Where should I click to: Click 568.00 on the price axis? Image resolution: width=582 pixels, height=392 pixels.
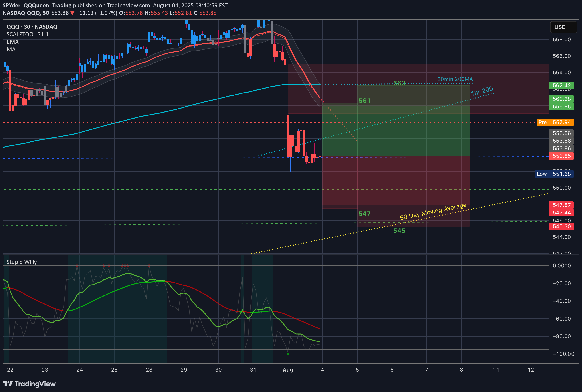[x=562, y=40]
